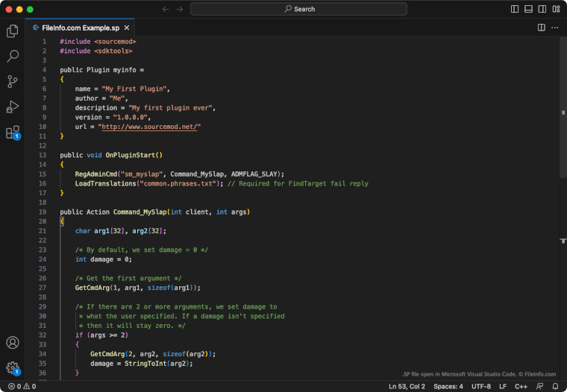Select the FileInfo.com Example.sp tab

tap(80, 28)
